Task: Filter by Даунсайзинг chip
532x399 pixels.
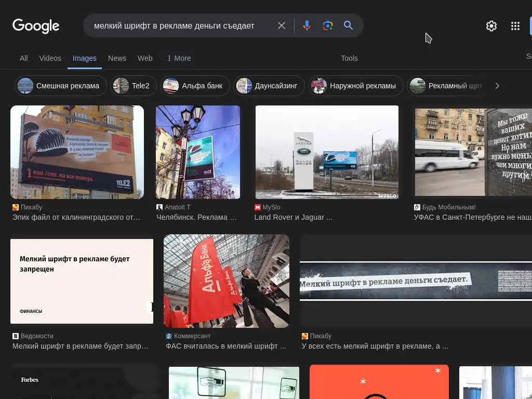Action: pos(269,86)
